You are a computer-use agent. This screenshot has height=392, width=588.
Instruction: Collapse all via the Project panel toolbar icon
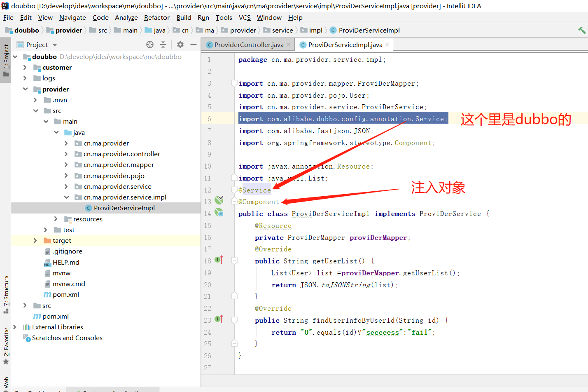coord(163,45)
